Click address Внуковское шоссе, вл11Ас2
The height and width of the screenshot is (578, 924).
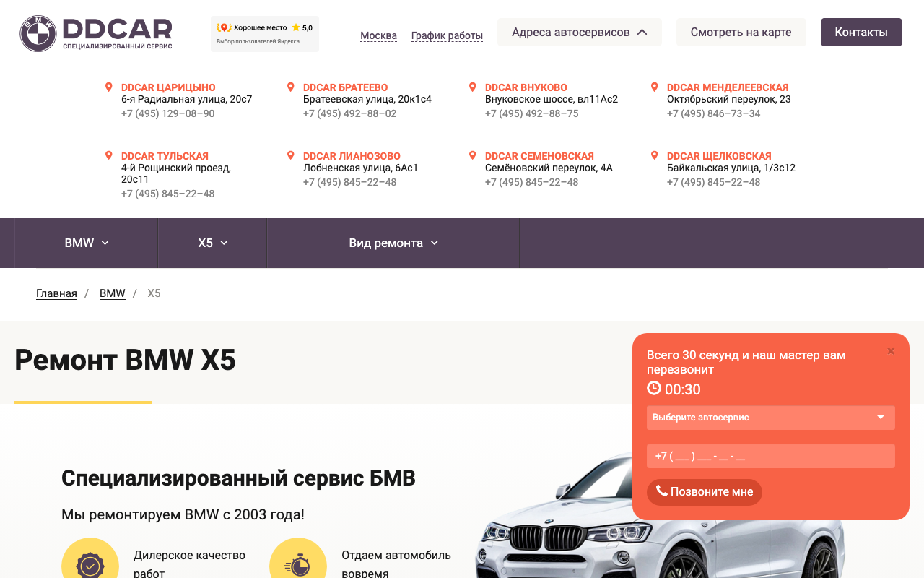click(x=552, y=99)
